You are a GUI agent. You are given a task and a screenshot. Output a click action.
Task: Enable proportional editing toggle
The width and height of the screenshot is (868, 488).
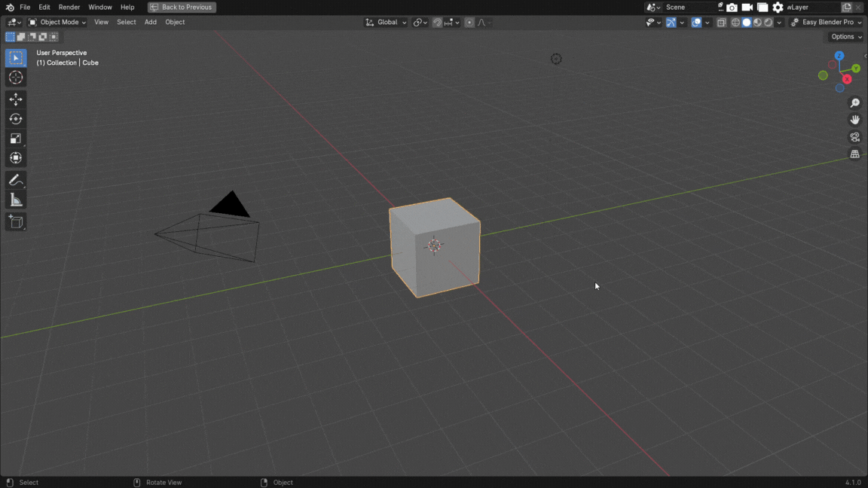469,23
